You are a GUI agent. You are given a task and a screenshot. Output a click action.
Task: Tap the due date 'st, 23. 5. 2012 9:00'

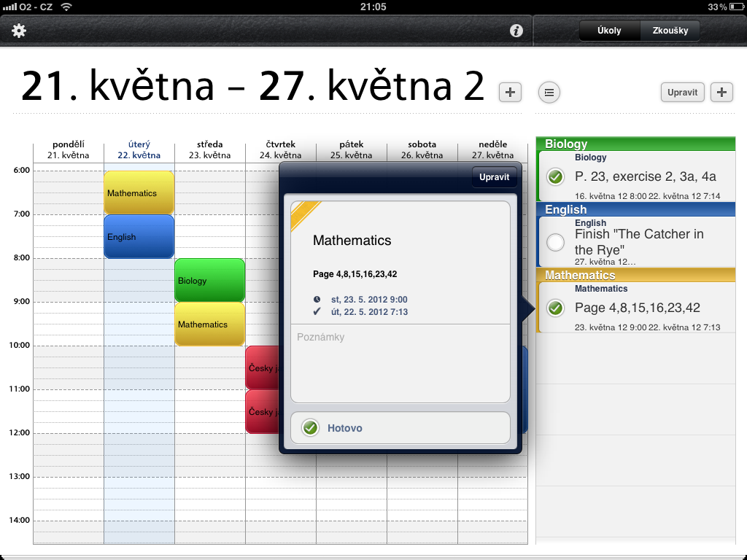click(369, 300)
